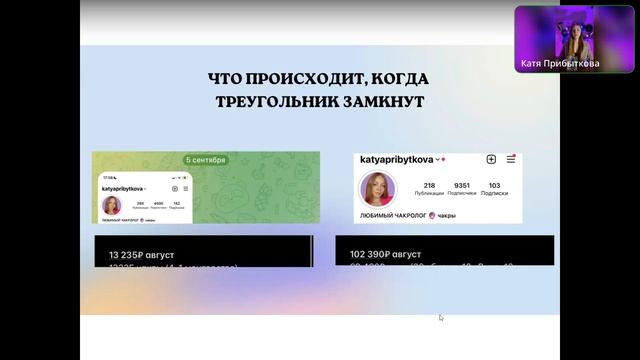Open the 218 Публикации count
This screenshot has height=360, width=640.
pos(429,189)
